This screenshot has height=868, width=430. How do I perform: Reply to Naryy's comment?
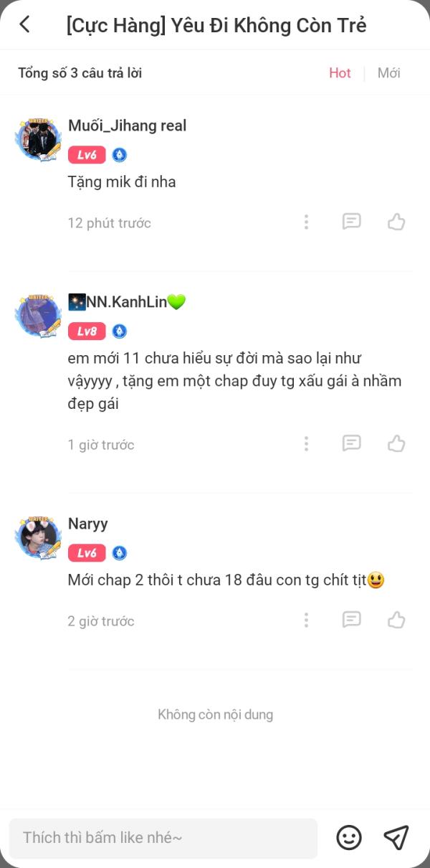[x=351, y=620]
